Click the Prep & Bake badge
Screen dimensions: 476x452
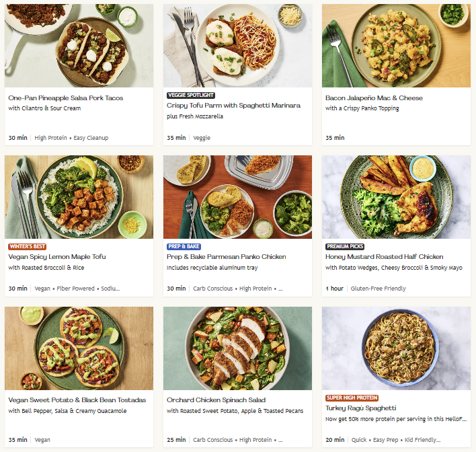[x=184, y=247]
